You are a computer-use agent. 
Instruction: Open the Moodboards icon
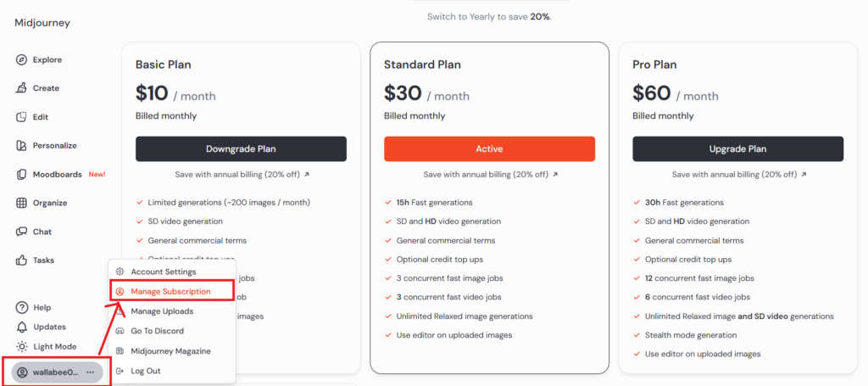coord(21,175)
